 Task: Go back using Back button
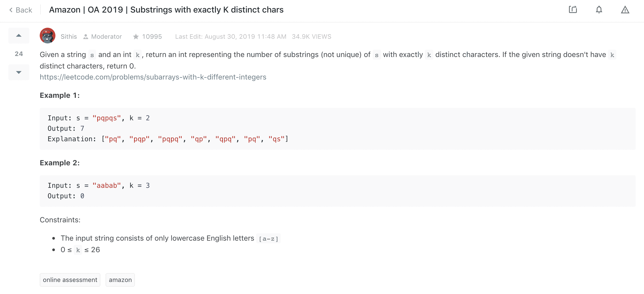[x=24, y=10]
